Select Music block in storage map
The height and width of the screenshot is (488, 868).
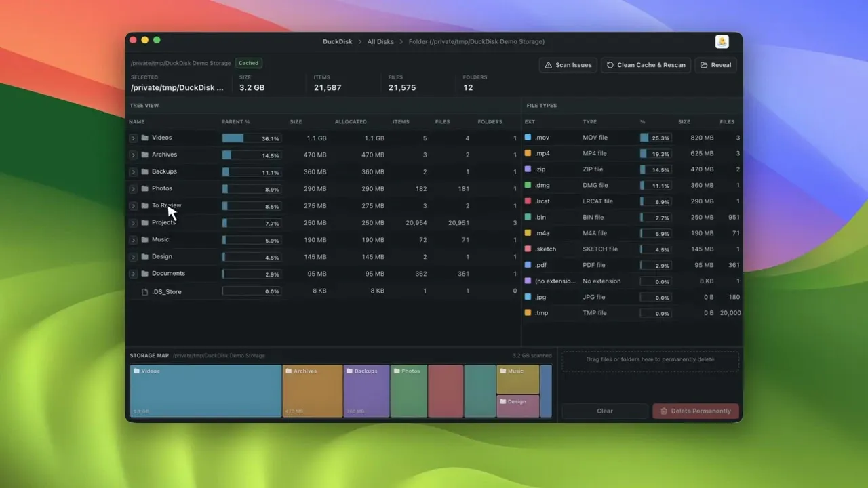(518, 380)
